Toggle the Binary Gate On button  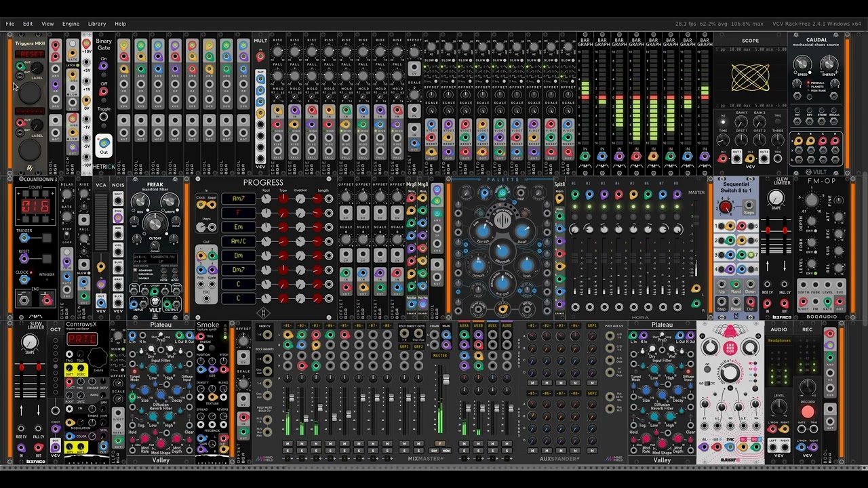(104, 75)
